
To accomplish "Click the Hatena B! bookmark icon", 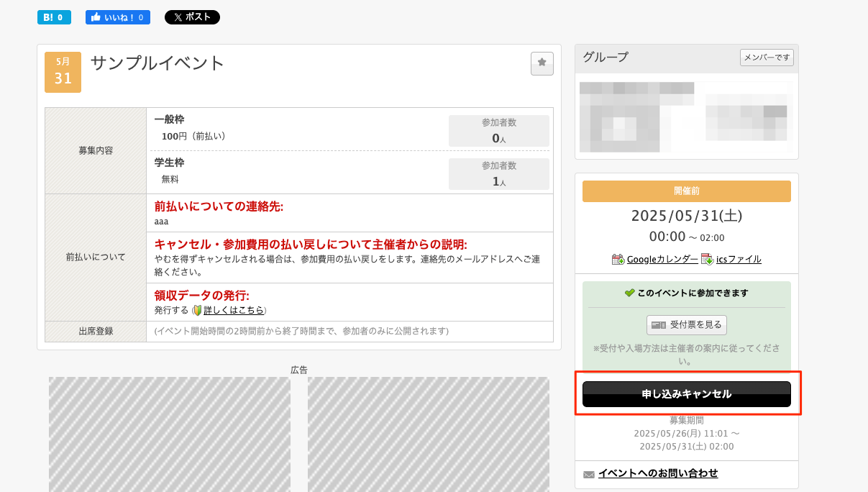I will tap(47, 16).
